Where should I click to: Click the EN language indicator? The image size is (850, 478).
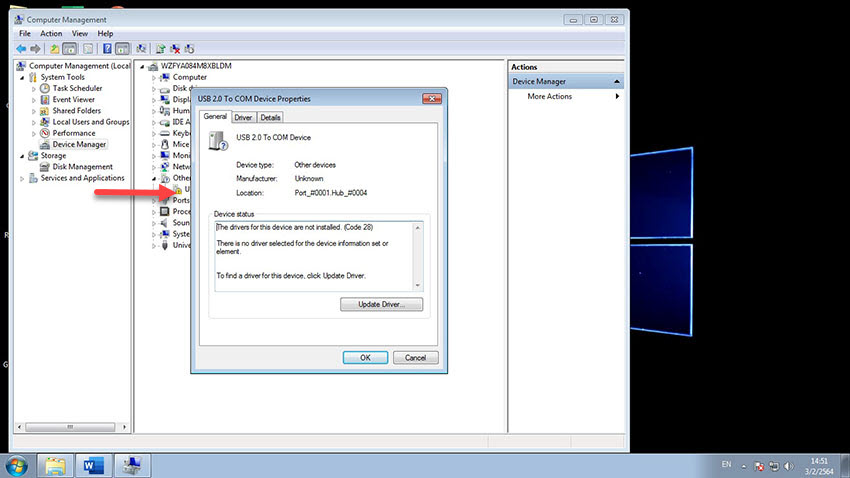(x=726, y=464)
